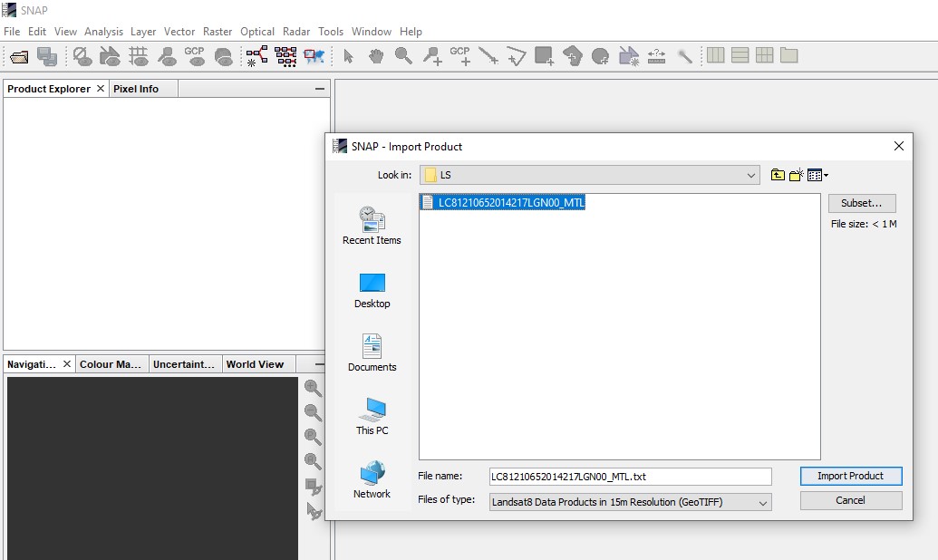Select the magnifier Zoom tool

click(404, 57)
